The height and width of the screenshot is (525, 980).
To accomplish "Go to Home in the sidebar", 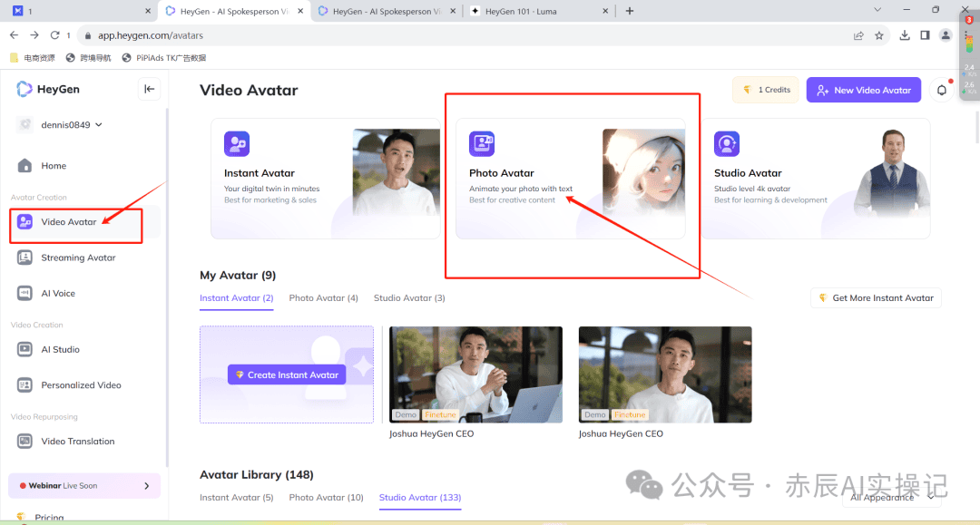I will (54, 165).
